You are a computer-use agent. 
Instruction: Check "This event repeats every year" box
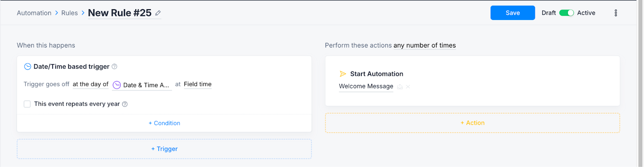tap(27, 104)
